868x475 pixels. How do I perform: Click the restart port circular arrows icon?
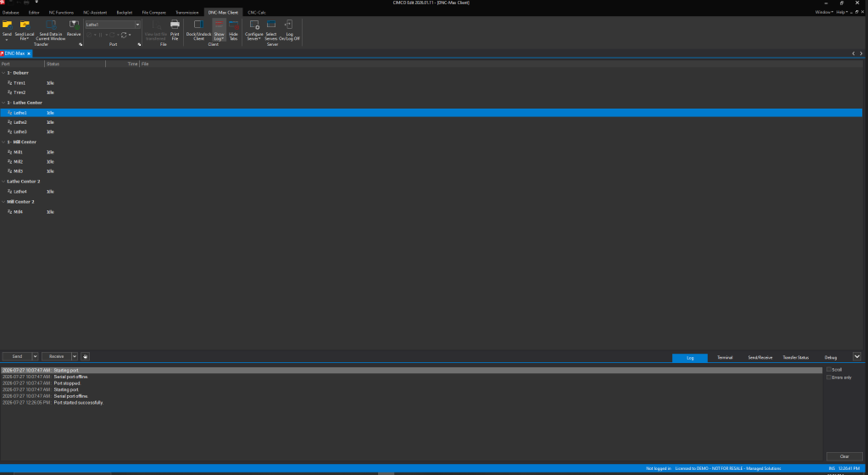click(x=124, y=35)
